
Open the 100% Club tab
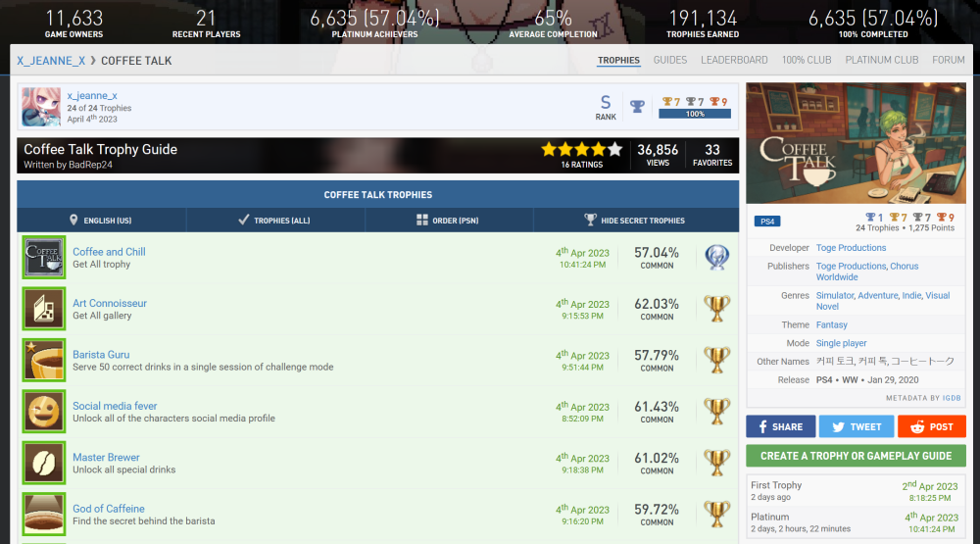pos(806,60)
